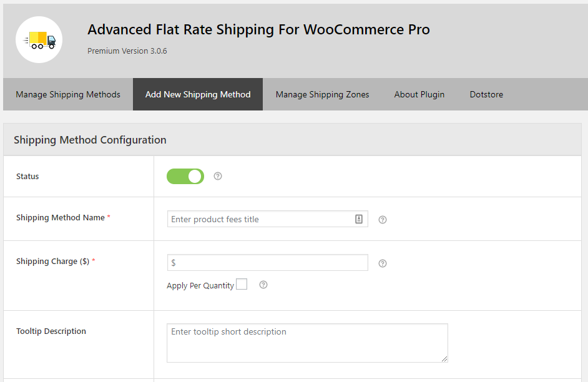Click the delivery truck plugin logo

(x=39, y=40)
